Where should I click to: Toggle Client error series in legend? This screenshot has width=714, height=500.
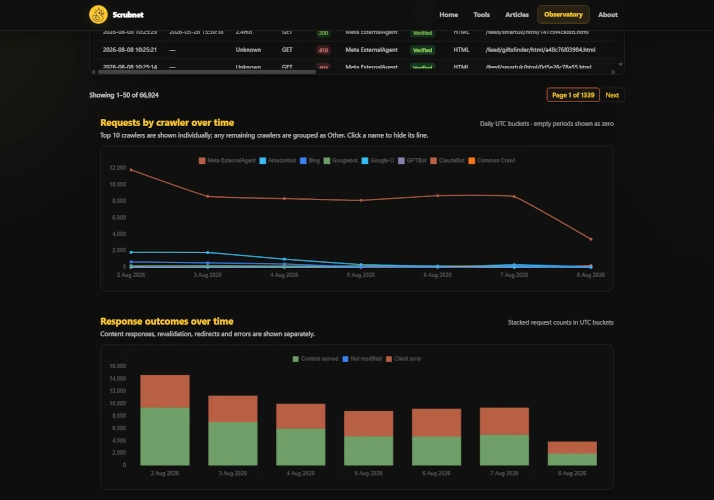click(403, 359)
